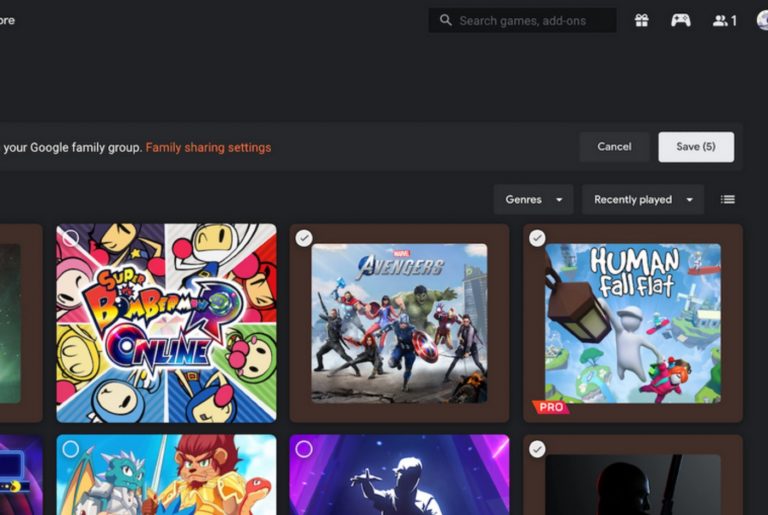Screen dimensions: 768x515
Task: Uncheck the Marvel's Avengers game
Action: coord(304,238)
